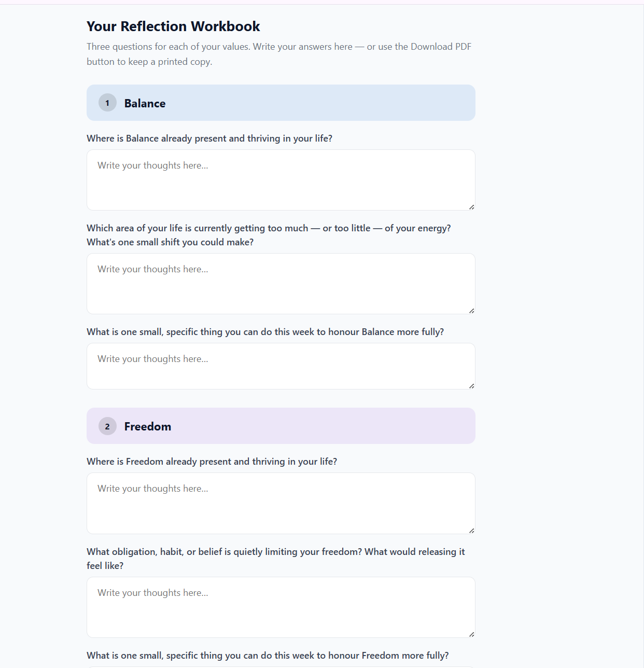Viewport: 644px width, 668px height.
Task: Select the Balance section header
Action: (x=281, y=103)
